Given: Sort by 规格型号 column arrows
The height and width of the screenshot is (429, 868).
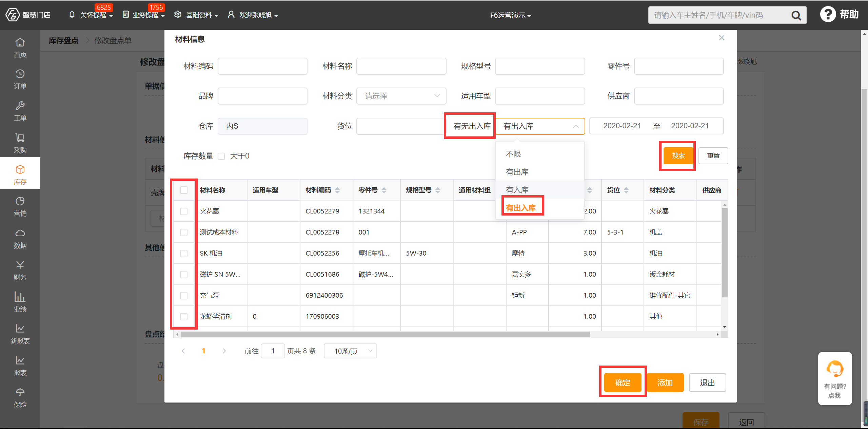Looking at the screenshot, I should 438,190.
